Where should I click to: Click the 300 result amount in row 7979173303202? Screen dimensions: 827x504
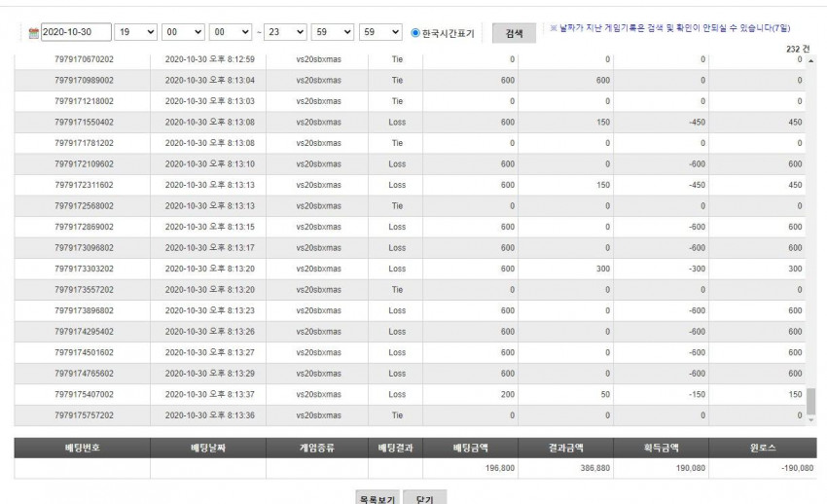tap(603, 269)
